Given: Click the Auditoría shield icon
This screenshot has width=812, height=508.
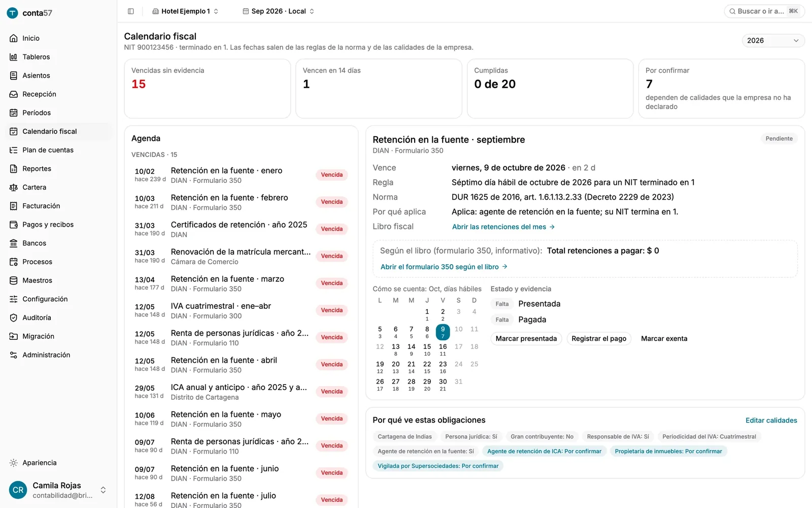Looking at the screenshot, I should (14, 317).
